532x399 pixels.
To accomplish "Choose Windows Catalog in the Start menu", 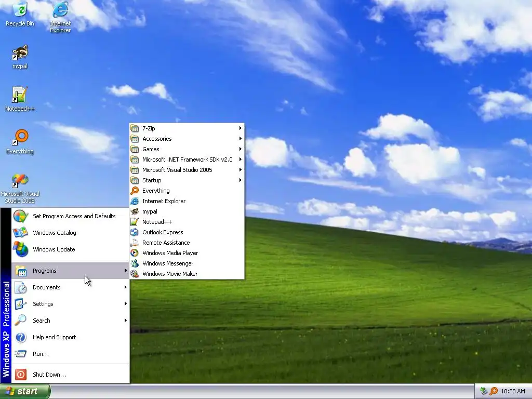I will (x=70, y=233).
